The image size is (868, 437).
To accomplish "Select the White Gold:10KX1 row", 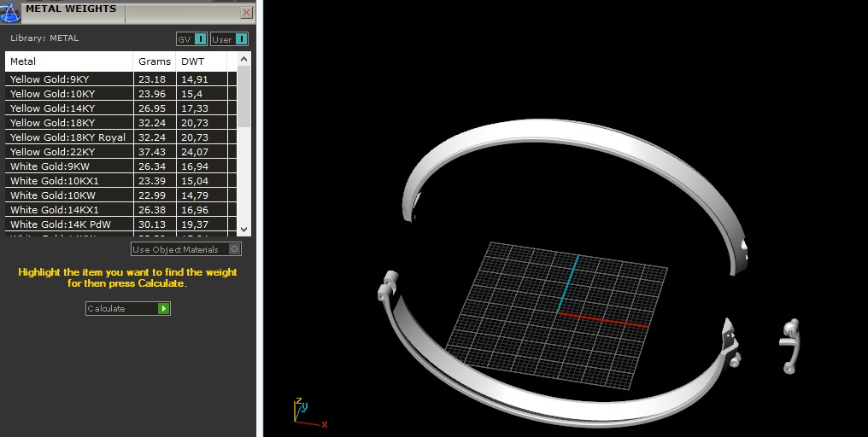I will coord(120,181).
